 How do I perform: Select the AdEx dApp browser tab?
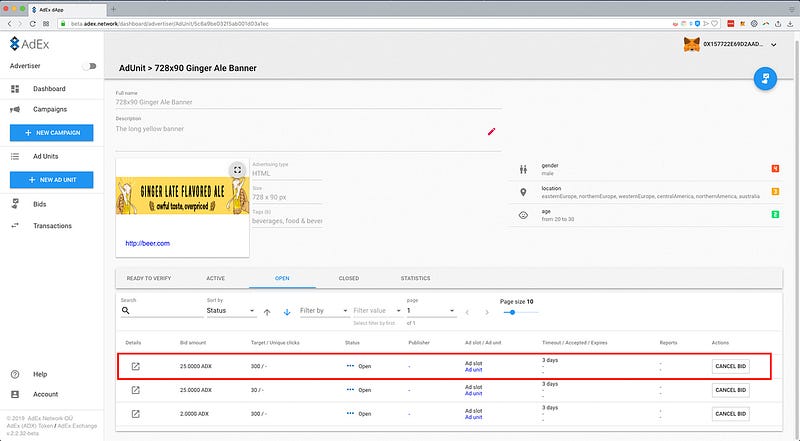pyautogui.click(x=66, y=10)
